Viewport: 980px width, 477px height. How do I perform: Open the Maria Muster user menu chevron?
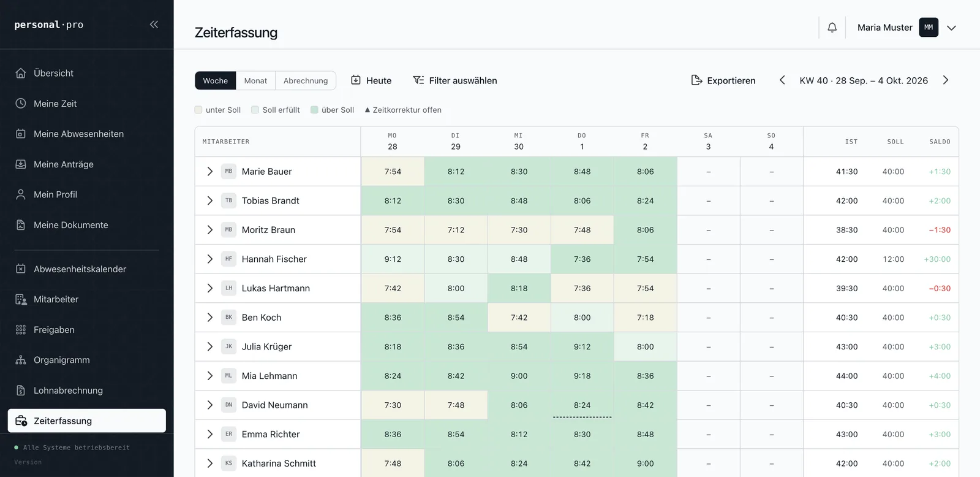click(x=951, y=28)
